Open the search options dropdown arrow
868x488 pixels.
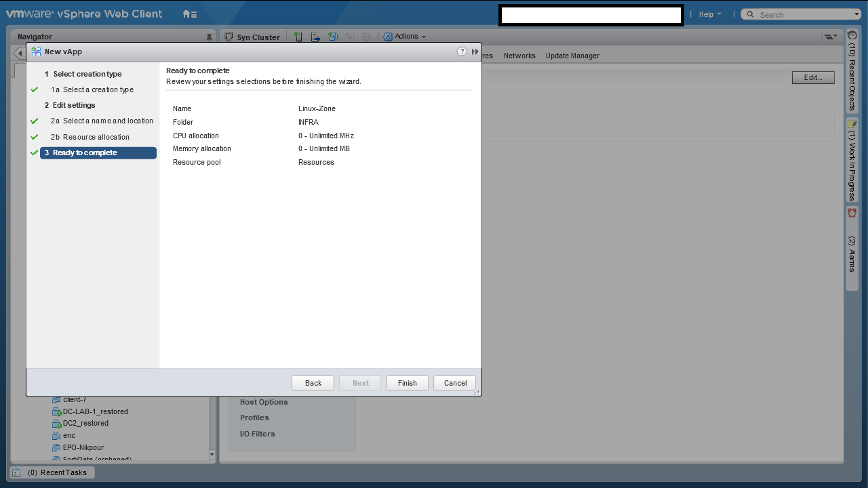click(x=856, y=14)
